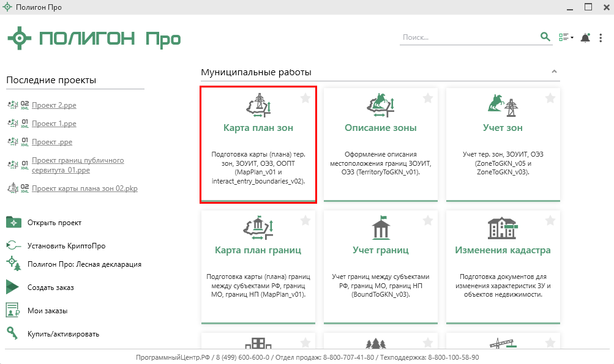Click the Изменения кадастра house icon
The width and height of the screenshot is (614, 364).
click(x=503, y=228)
